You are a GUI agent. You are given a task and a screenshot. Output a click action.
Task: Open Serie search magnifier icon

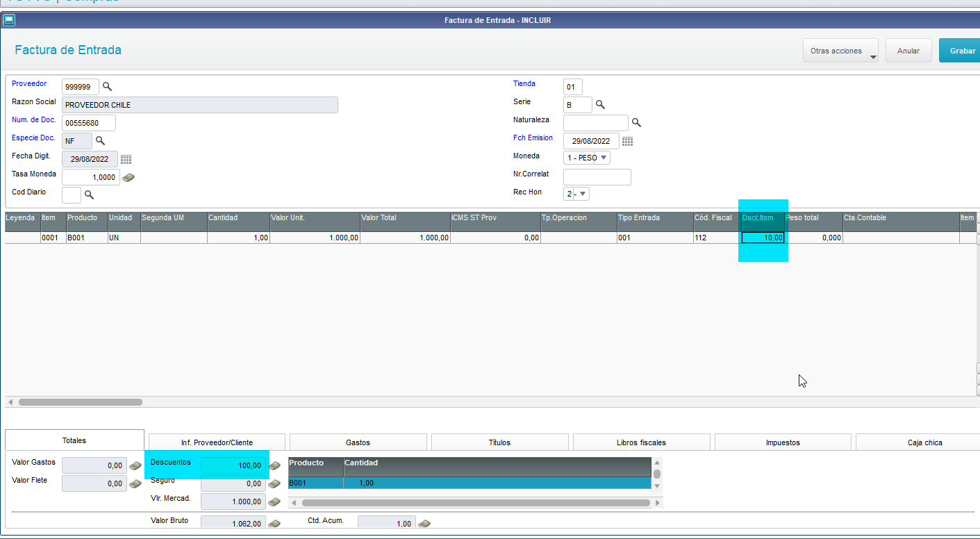click(600, 105)
